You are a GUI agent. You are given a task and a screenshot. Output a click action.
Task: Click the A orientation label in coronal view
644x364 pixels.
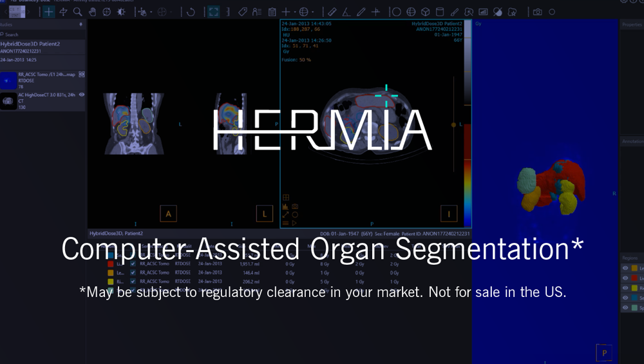[168, 214]
